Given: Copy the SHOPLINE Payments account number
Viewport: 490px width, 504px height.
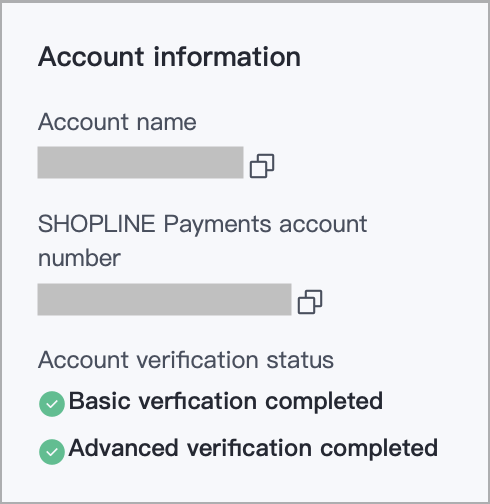Looking at the screenshot, I should (310, 302).
